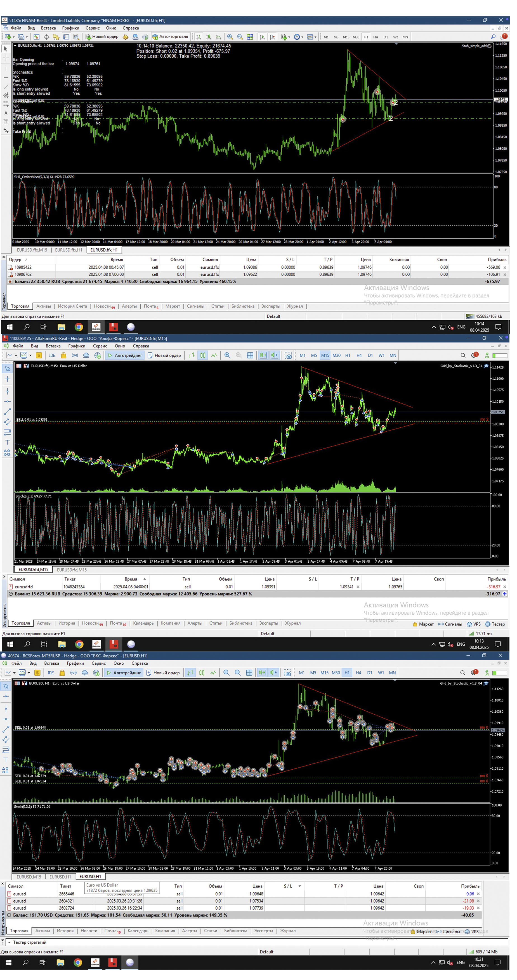Open new chart dropdown in FINAM toolbar
Screen dimensions: 517x980
(10, 37)
